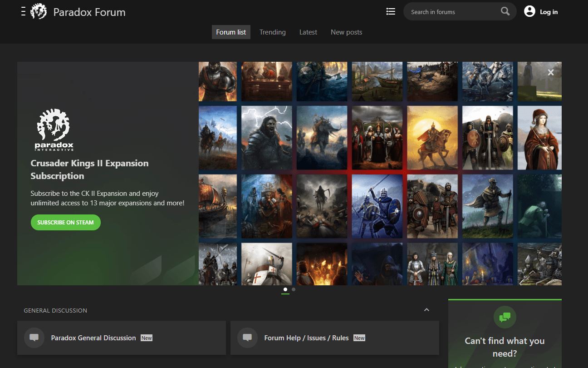Click the Log in link
Viewport: 588px width, 368px height.
tap(549, 12)
